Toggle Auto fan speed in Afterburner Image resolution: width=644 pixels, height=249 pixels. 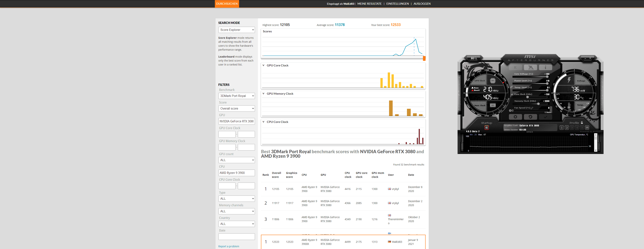point(549,112)
